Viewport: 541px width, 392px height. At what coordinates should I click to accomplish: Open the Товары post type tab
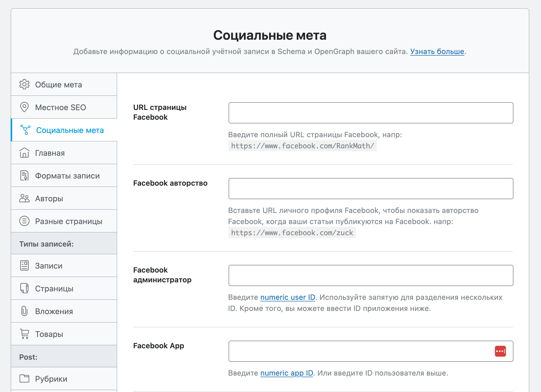[x=64, y=334]
